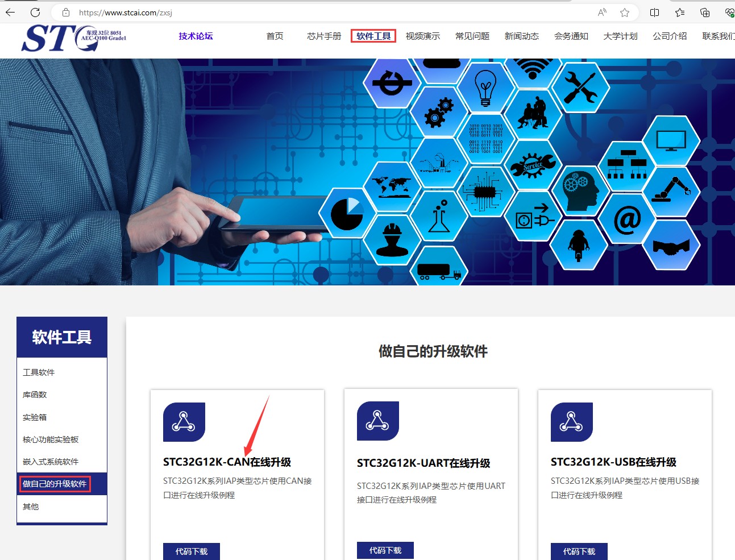Select the 软件工具 menu item
The width and height of the screenshot is (735, 560).
(x=373, y=36)
